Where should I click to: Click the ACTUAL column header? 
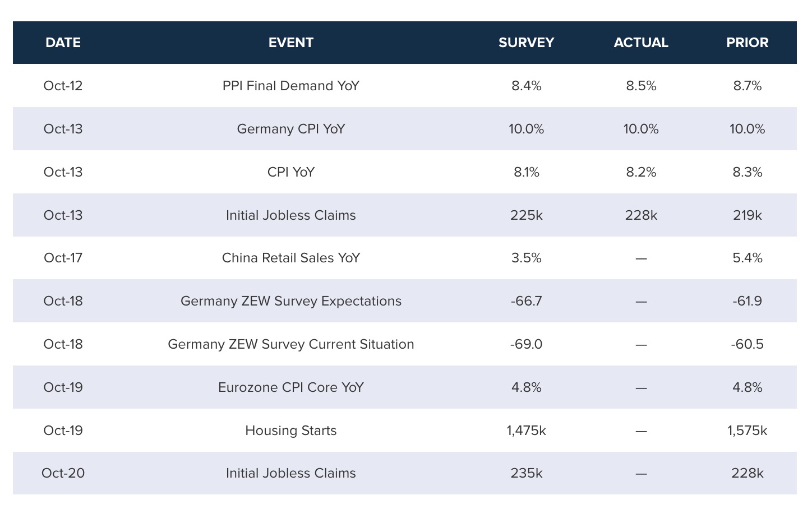[641, 43]
